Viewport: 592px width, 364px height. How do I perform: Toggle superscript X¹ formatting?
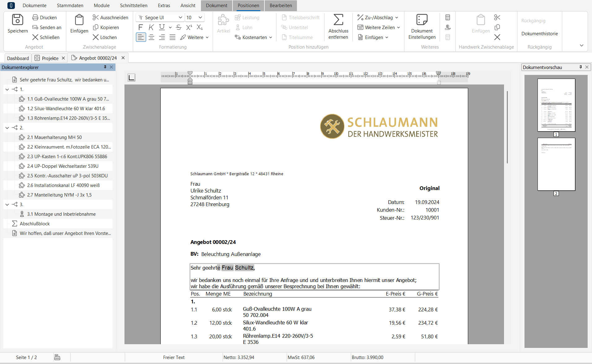(189, 27)
